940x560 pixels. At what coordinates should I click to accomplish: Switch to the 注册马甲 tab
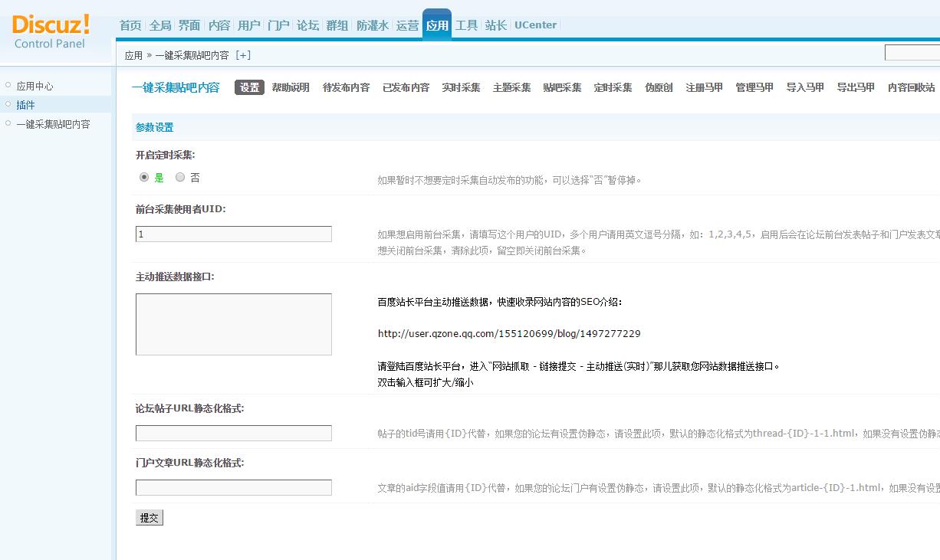(704, 87)
